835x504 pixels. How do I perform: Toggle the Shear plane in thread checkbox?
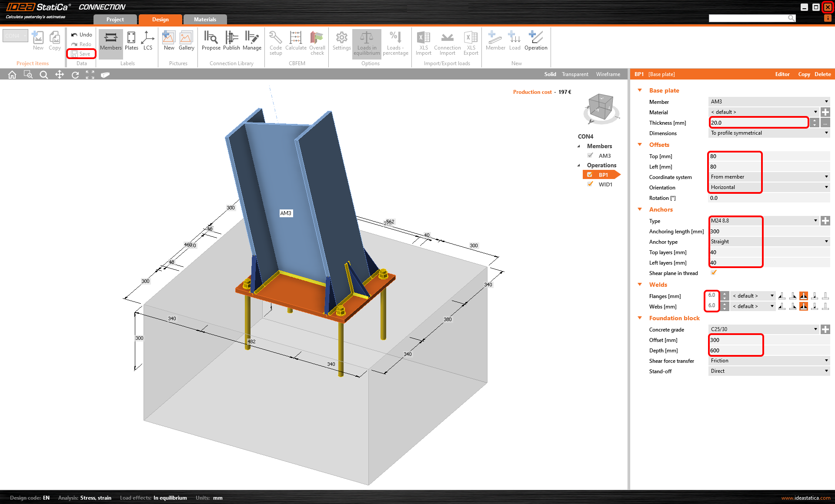point(714,273)
